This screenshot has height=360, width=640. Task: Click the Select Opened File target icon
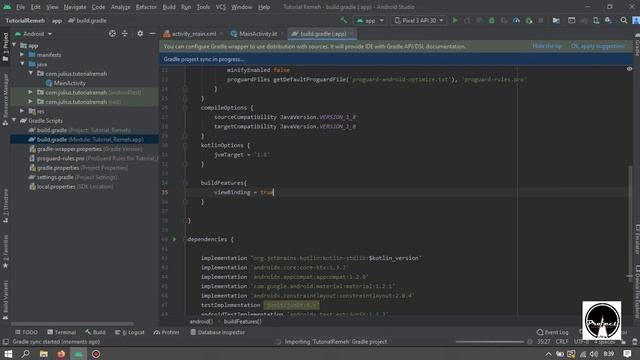pyautogui.click(x=112, y=34)
